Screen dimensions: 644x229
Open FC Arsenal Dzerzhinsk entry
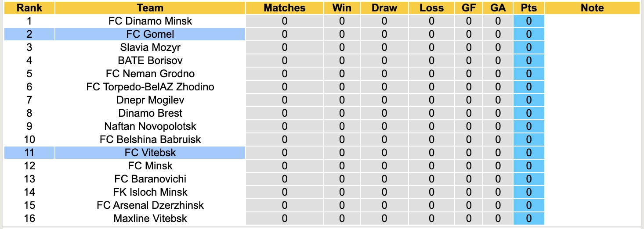(150, 205)
